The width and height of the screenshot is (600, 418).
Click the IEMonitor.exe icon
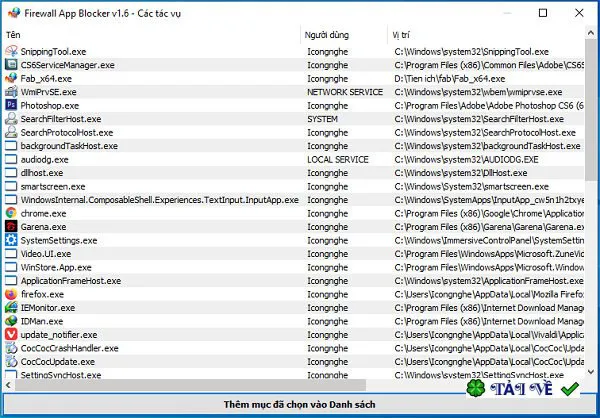[x=11, y=307]
